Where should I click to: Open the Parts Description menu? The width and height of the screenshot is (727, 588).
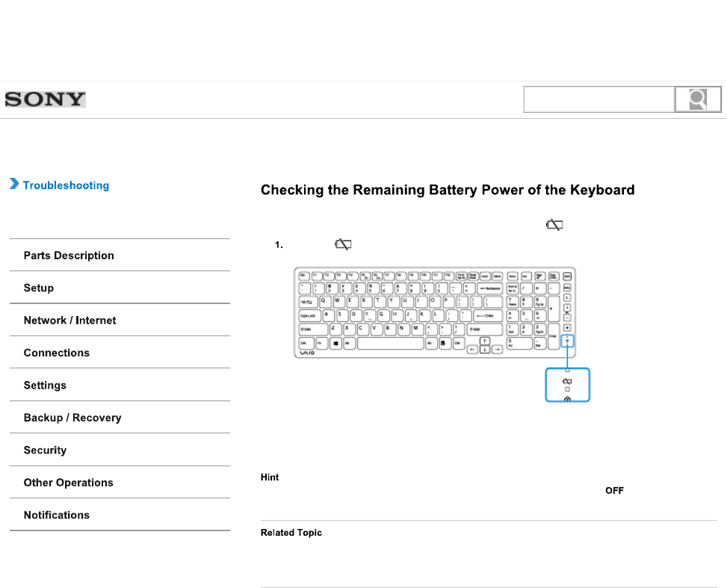click(x=69, y=256)
